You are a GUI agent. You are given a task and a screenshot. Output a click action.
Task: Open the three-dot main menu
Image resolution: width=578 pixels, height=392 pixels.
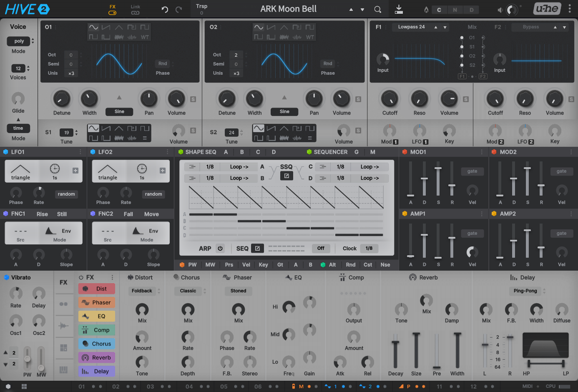click(570, 9)
